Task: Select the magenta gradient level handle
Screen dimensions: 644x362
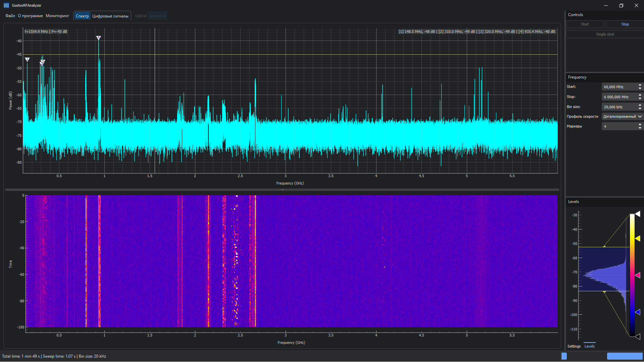Action: tap(638, 275)
